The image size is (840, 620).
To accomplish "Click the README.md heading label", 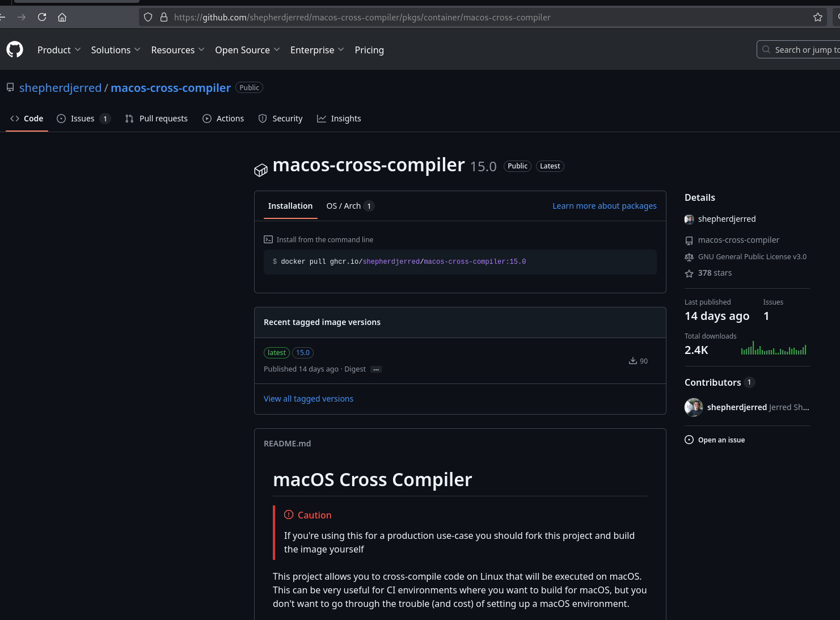I will [x=287, y=444].
